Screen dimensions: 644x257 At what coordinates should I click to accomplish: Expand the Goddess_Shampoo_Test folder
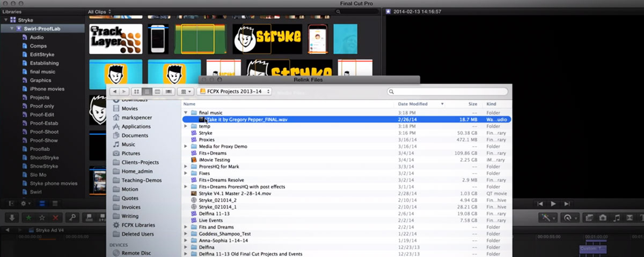186,234
